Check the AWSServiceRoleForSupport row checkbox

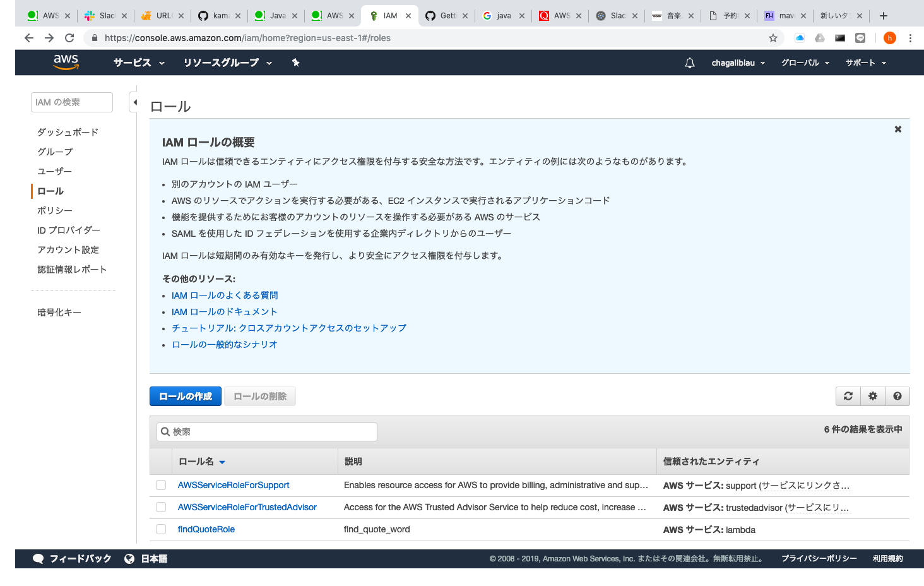click(161, 485)
